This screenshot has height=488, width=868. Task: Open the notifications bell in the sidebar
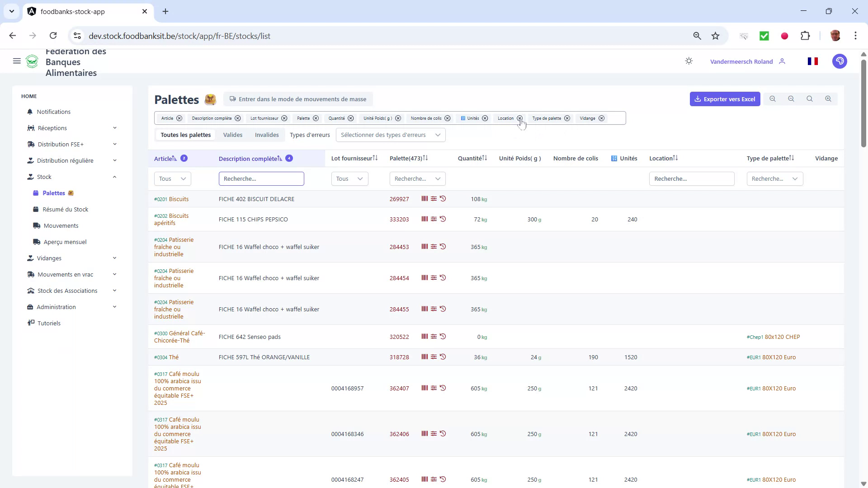point(29,112)
